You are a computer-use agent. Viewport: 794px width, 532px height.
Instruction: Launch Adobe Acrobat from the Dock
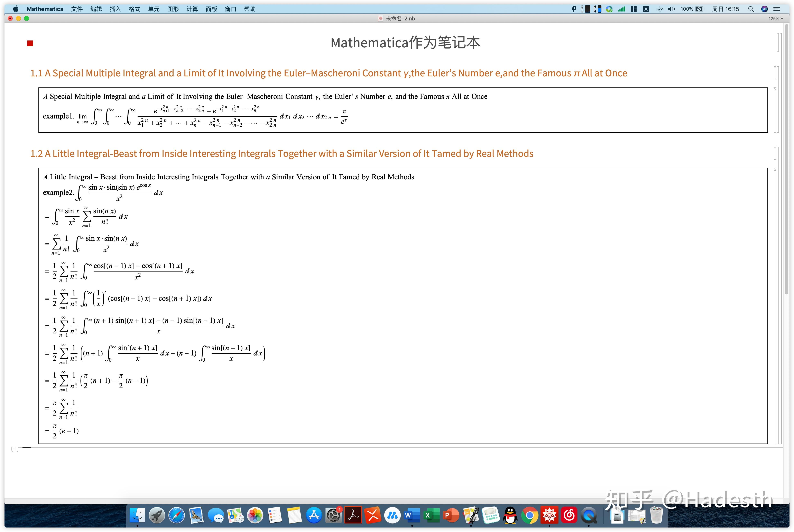pyautogui.click(x=353, y=515)
